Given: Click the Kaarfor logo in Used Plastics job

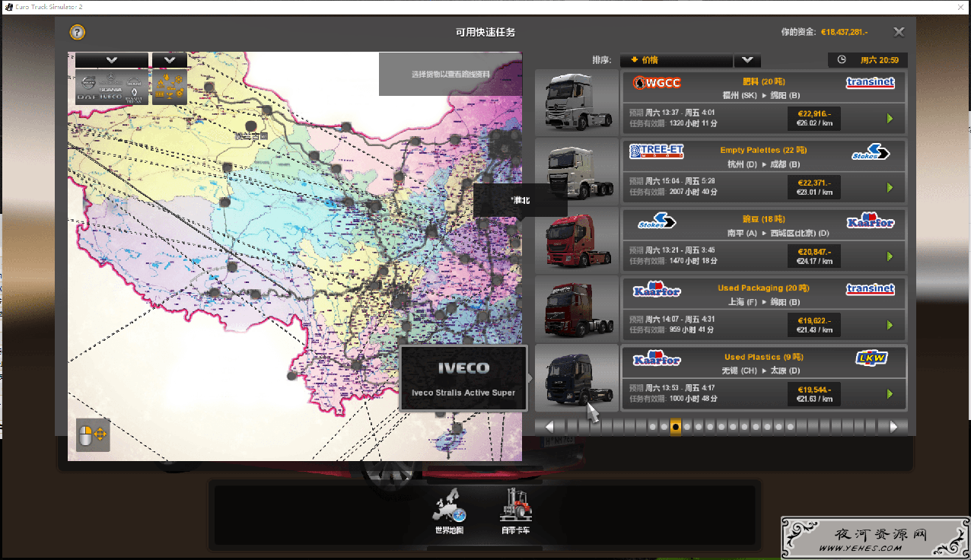Looking at the screenshot, I should 657,358.
